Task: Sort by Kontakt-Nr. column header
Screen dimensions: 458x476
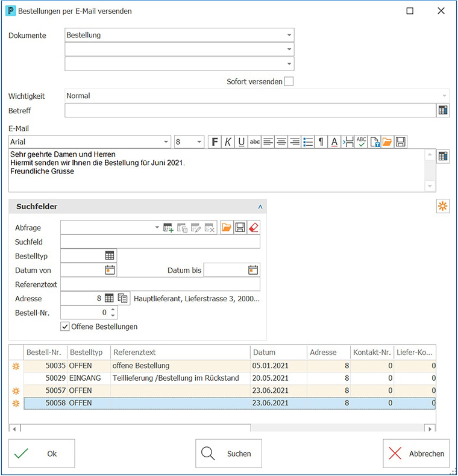Action: [372, 352]
